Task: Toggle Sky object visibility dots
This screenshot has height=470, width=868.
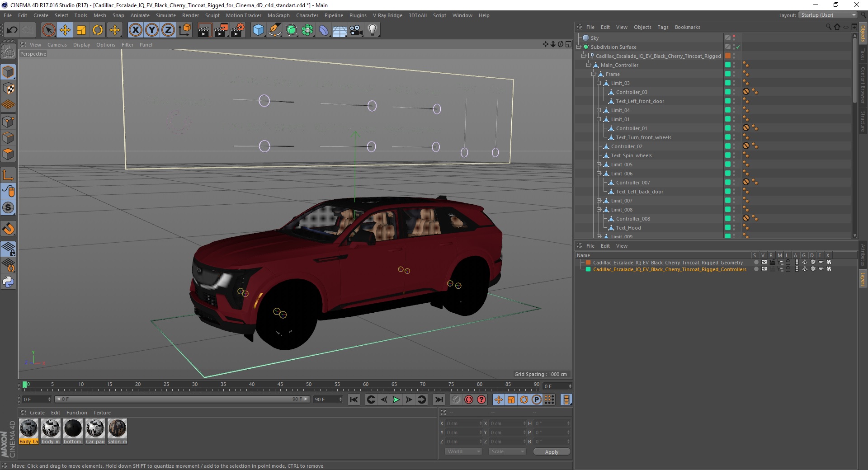Action: (x=734, y=38)
